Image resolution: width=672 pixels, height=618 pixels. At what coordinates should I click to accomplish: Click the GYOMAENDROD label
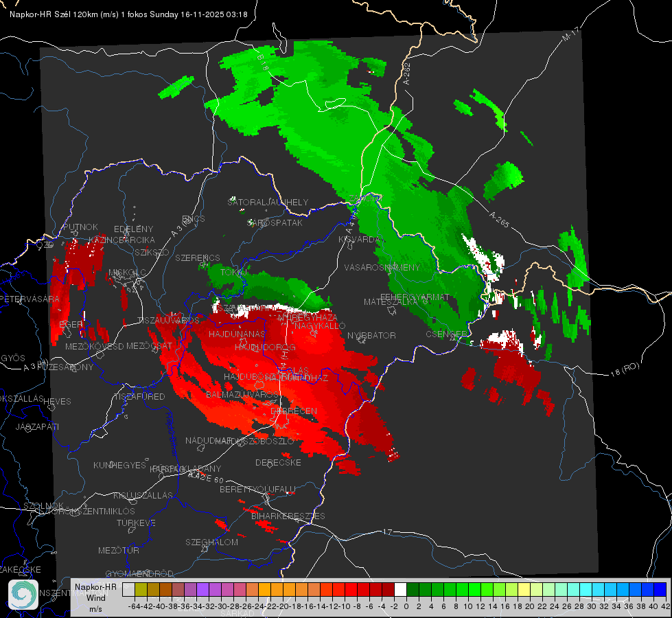139,574
